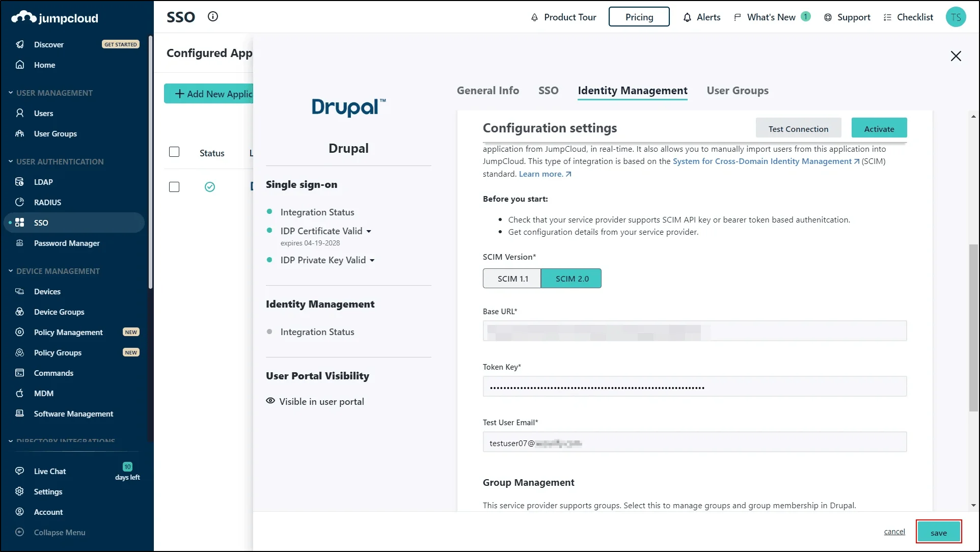This screenshot has height=552, width=980.
Task: Click the Status column header
Action: [x=212, y=153]
